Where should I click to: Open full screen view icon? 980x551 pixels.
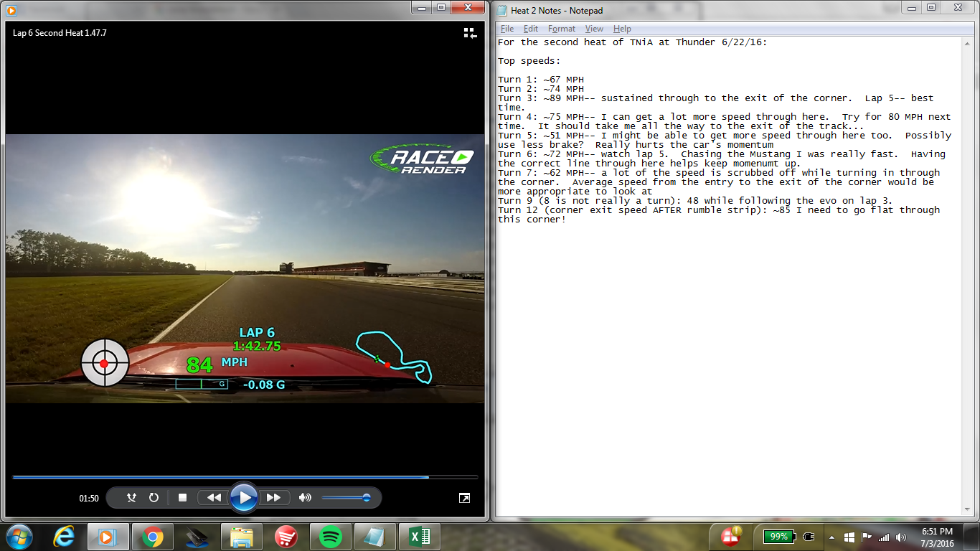[x=464, y=498]
